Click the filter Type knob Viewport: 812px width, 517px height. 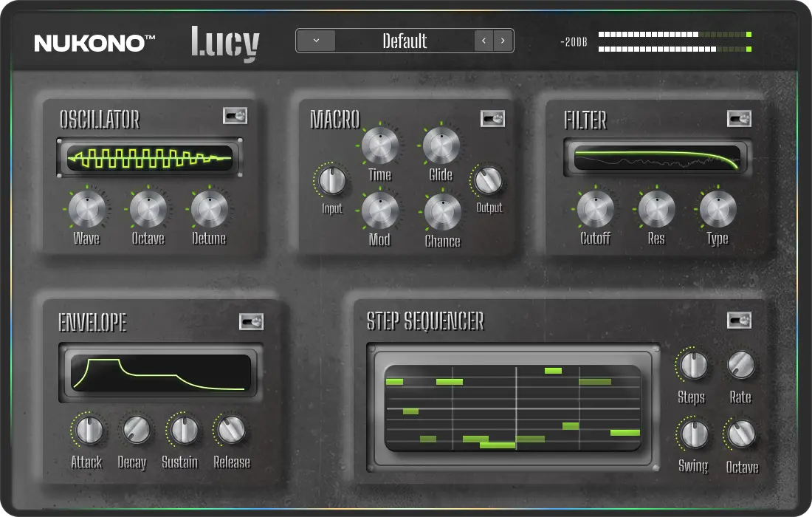coord(718,209)
